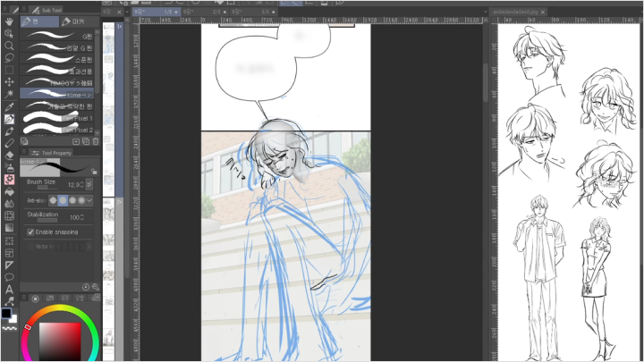This screenshot has width=644, height=362.
Task: Open the Brush Size preset dropdown
Action: (89, 185)
